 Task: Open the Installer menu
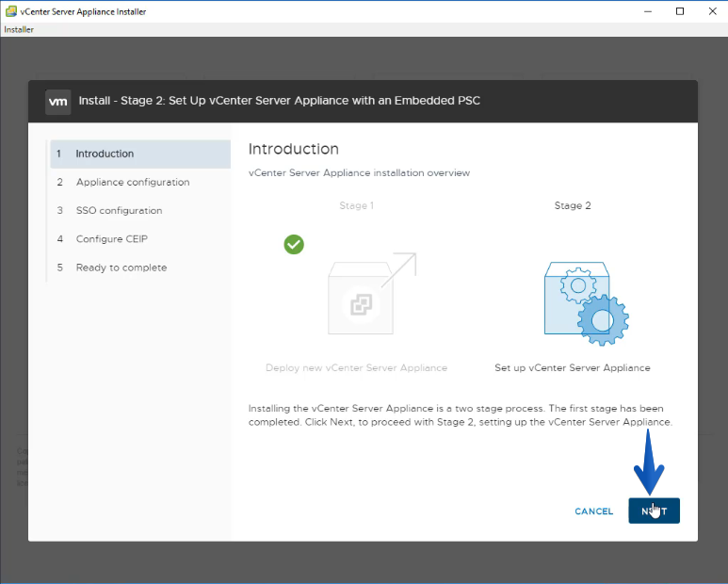click(19, 29)
